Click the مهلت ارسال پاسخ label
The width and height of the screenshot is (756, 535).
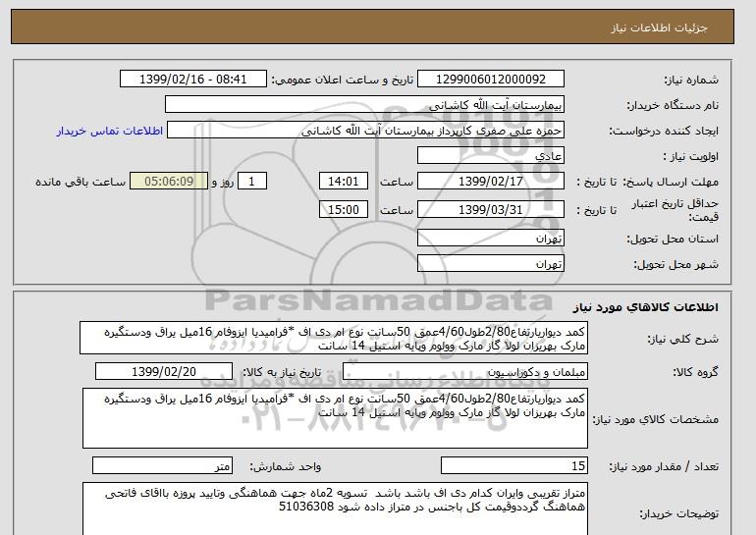pyautogui.click(x=671, y=182)
